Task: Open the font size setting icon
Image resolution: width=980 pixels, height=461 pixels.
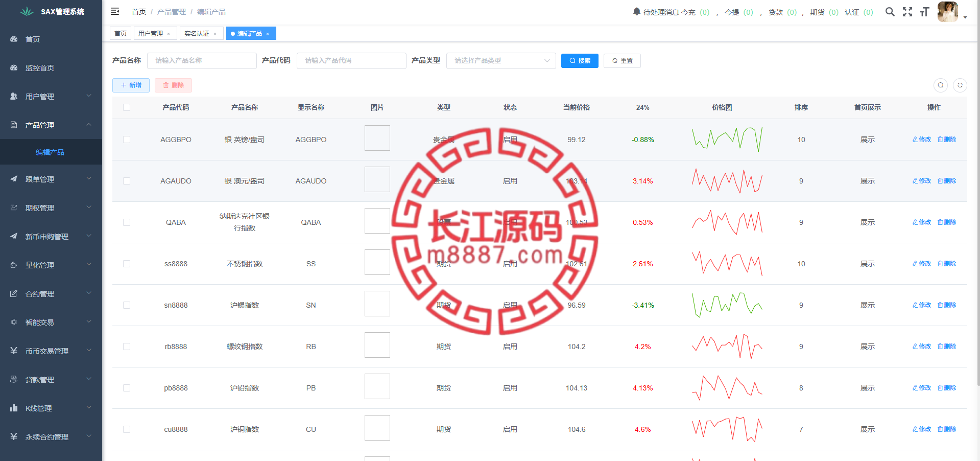Action: pos(924,12)
